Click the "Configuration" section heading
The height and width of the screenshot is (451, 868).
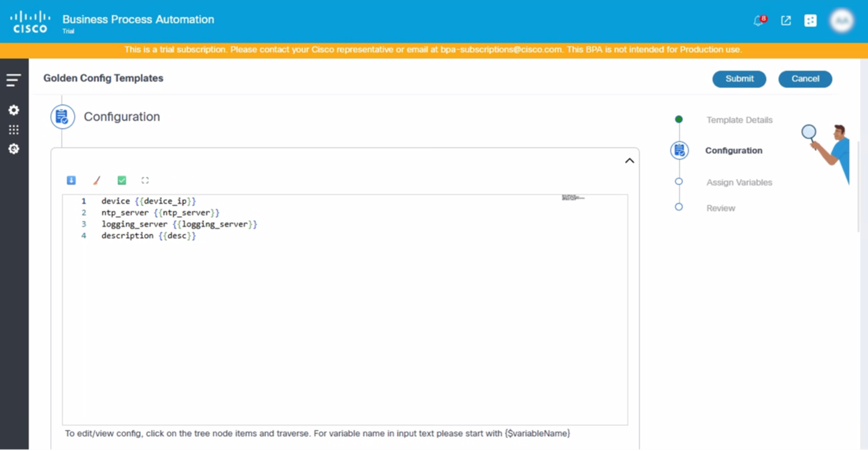tap(122, 117)
